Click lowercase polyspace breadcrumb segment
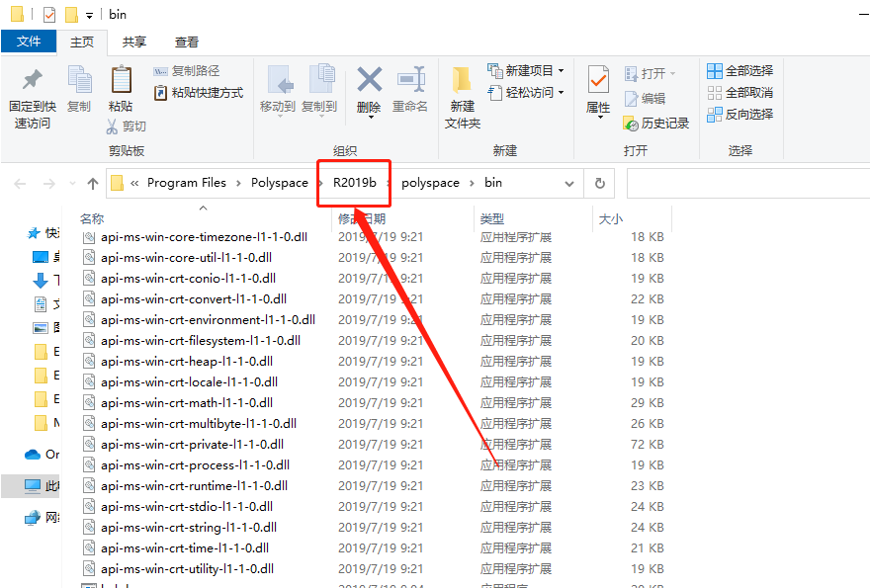Viewport: 870px width, 588px height. click(430, 183)
